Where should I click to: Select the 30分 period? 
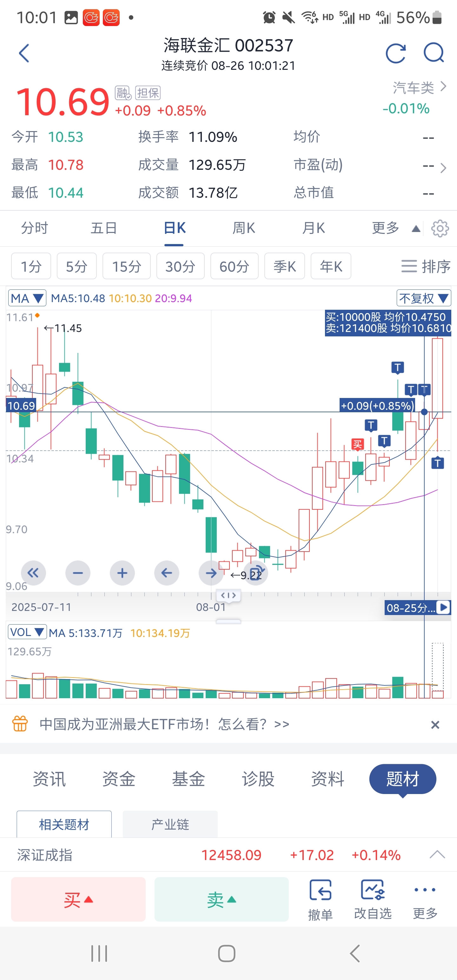tap(180, 266)
